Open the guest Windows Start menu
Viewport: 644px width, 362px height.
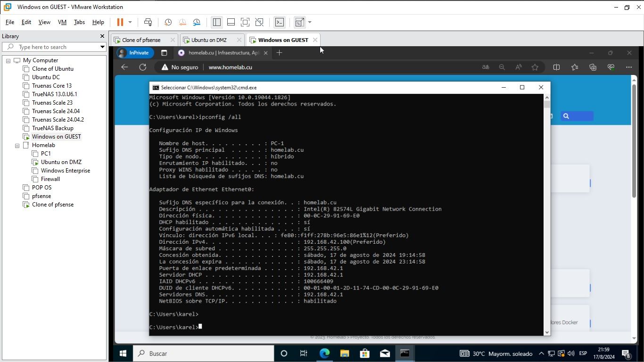pyautogui.click(x=123, y=354)
